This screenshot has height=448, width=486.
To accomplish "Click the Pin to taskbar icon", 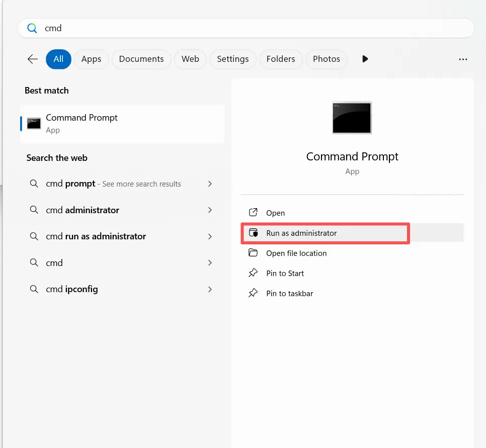I will (x=253, y=293).
